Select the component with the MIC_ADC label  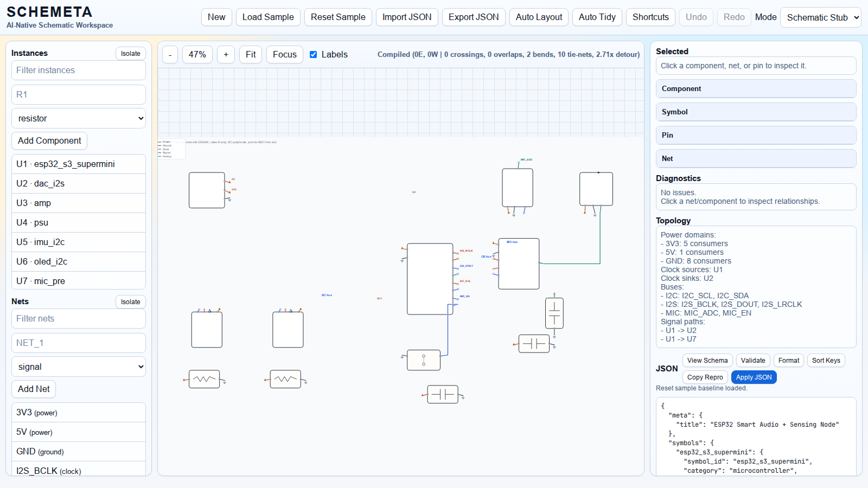point(517,188)
